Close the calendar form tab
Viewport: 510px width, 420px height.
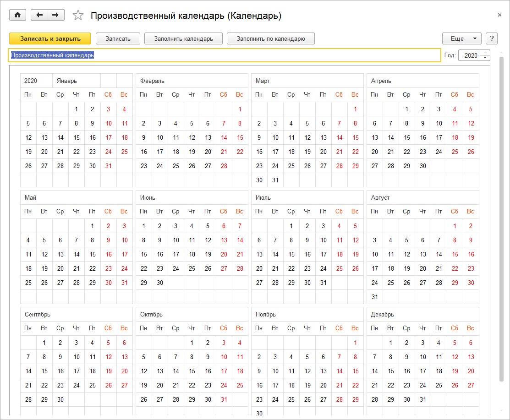click(x=499, y=15)
